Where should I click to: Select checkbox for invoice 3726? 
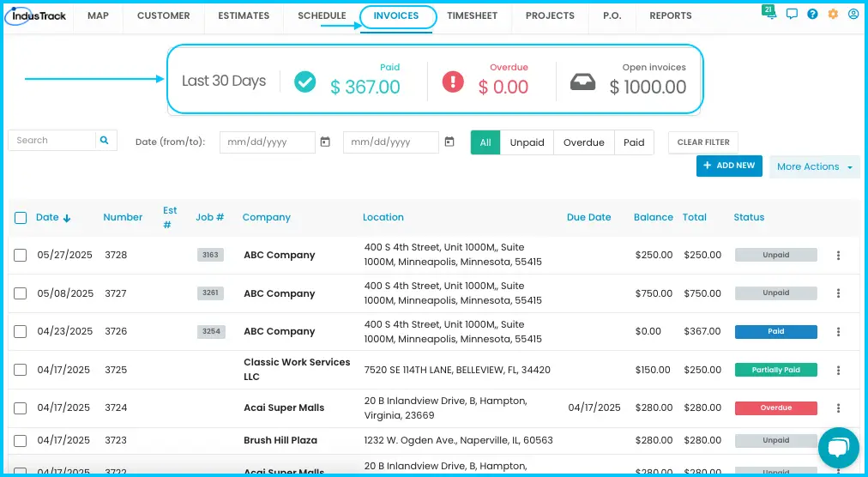click(20, 331)
